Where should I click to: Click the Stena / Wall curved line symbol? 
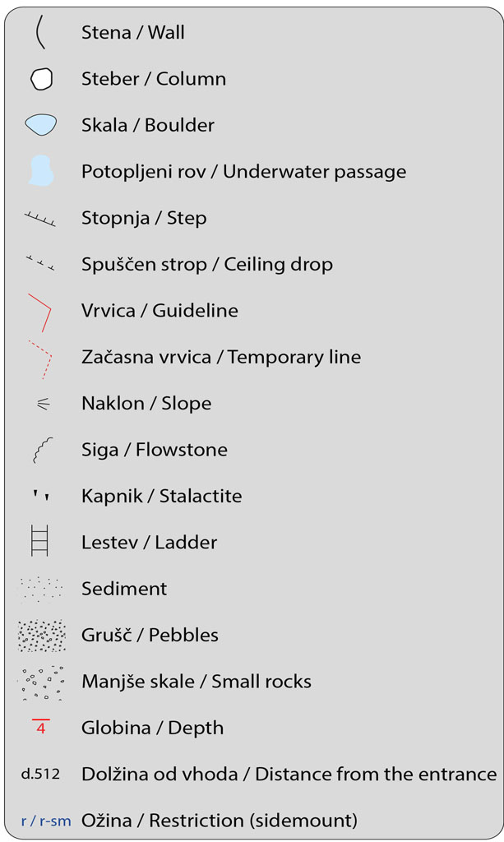point(39,33)
